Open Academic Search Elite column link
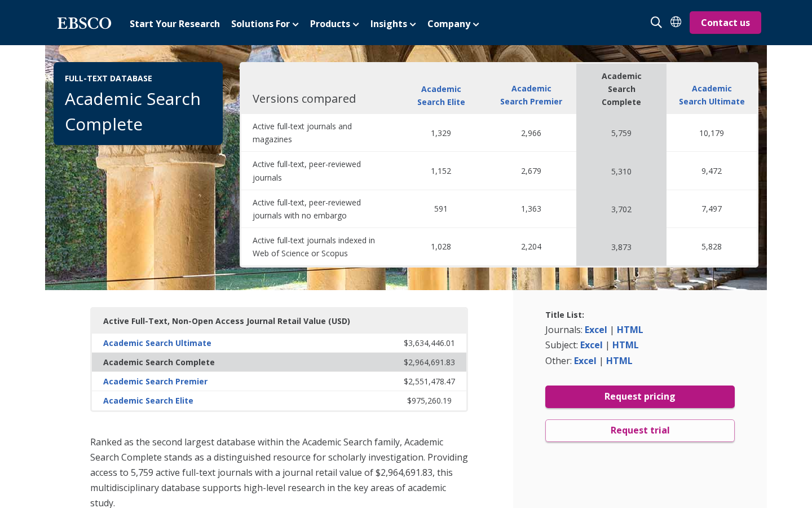The height and width of the screenshot is (508, 812). (x=441, y=95)
